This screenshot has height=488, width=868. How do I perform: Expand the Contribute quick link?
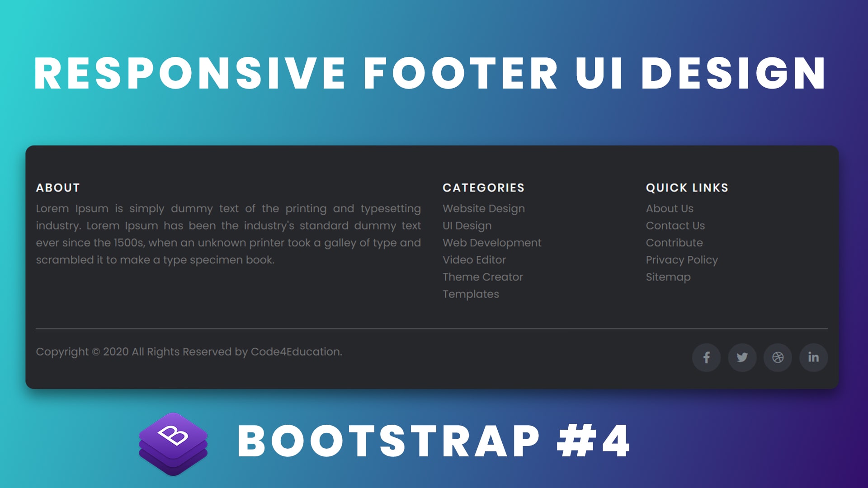click(674, 243)
